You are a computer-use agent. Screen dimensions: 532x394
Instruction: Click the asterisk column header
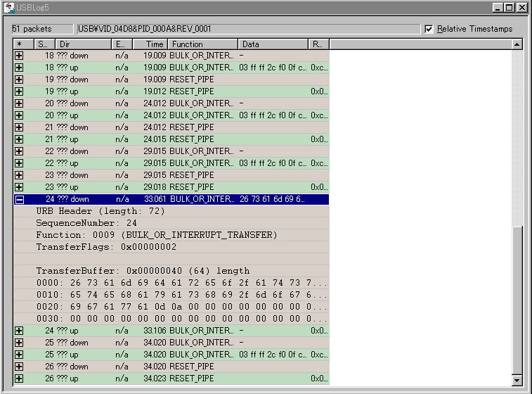(23, 44)
